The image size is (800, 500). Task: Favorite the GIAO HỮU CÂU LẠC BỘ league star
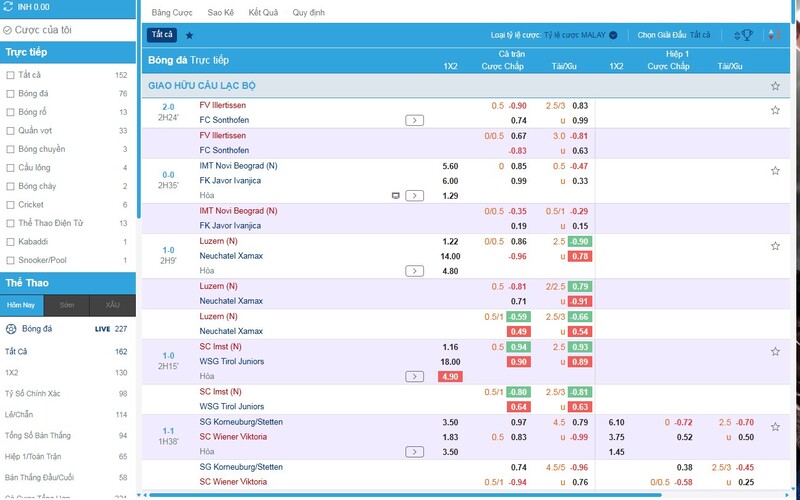pos(775,86)
